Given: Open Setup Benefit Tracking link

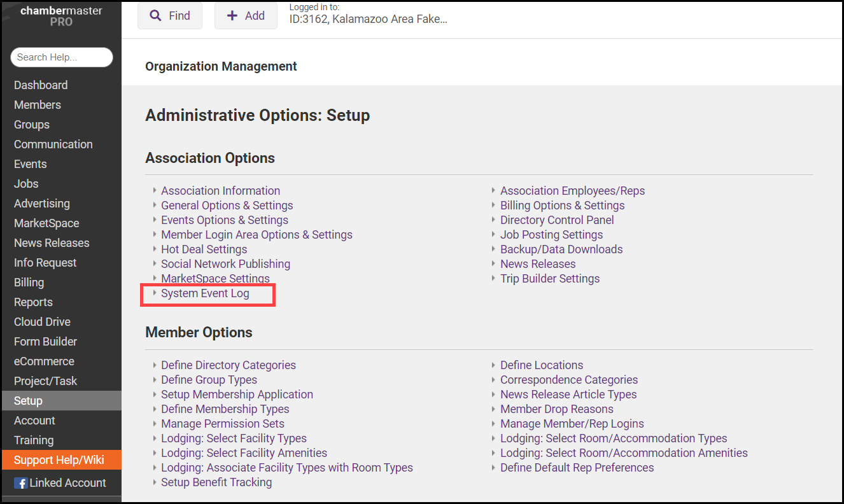Looking at the screenshot, I should pyautogui.click(x=216, y=482).
